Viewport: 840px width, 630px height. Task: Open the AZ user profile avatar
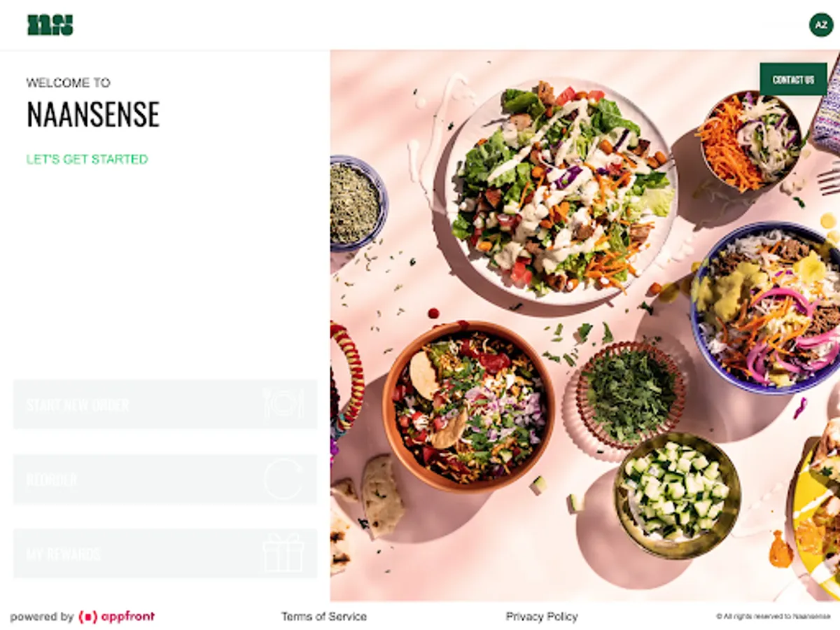pyautogui.click(x=821, y=24)
